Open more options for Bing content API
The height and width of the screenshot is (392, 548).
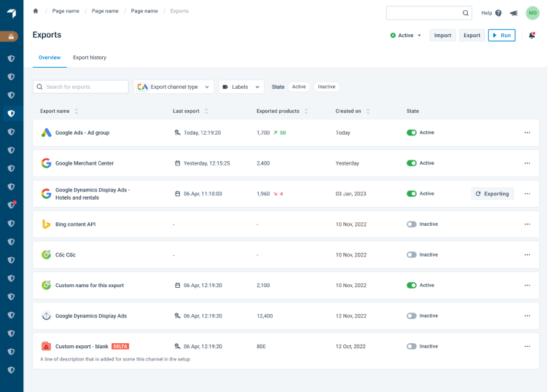527,224
